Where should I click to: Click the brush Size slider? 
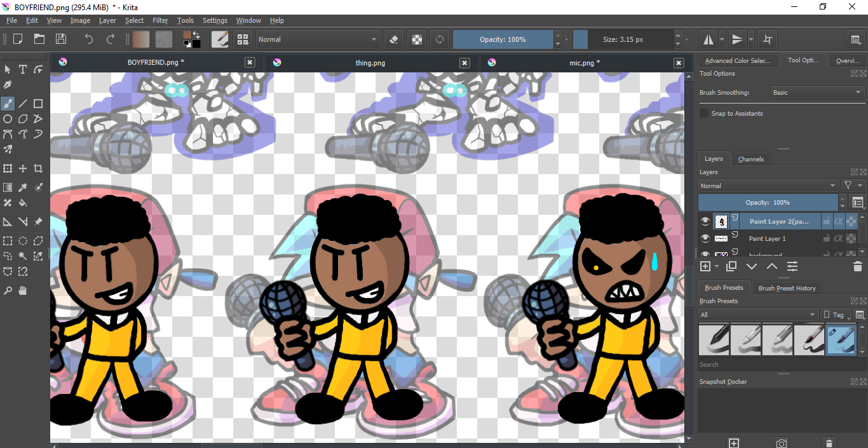coord(623,39)
